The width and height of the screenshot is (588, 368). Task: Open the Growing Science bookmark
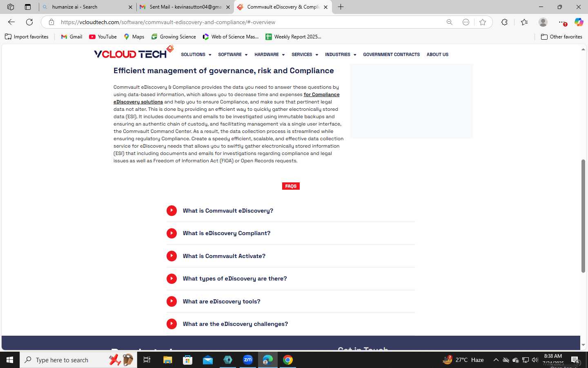[x=174, y=37]
